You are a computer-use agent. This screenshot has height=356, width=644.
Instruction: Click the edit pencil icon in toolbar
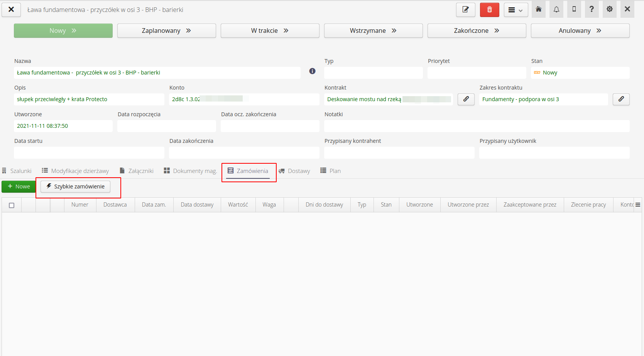point(465,10)
